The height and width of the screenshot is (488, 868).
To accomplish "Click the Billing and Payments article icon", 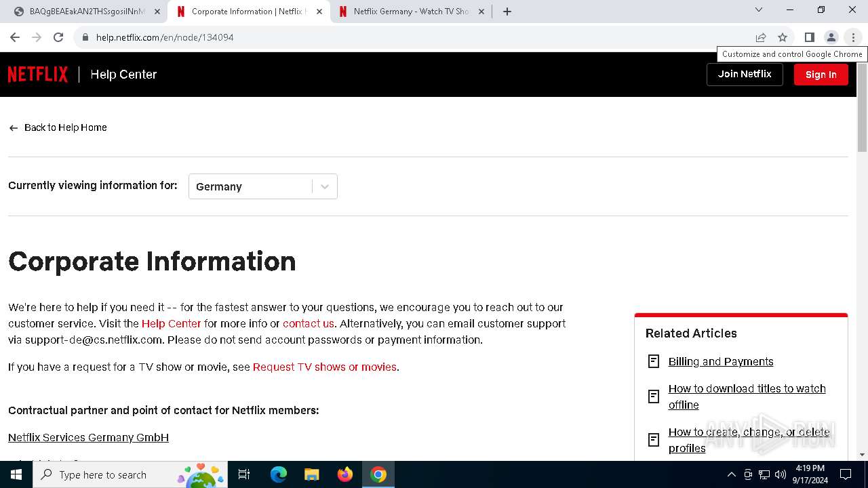I will click(x=654, y=361).
